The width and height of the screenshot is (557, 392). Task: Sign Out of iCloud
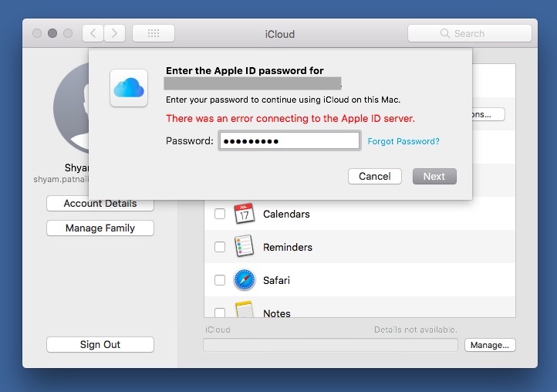[100, 344]
